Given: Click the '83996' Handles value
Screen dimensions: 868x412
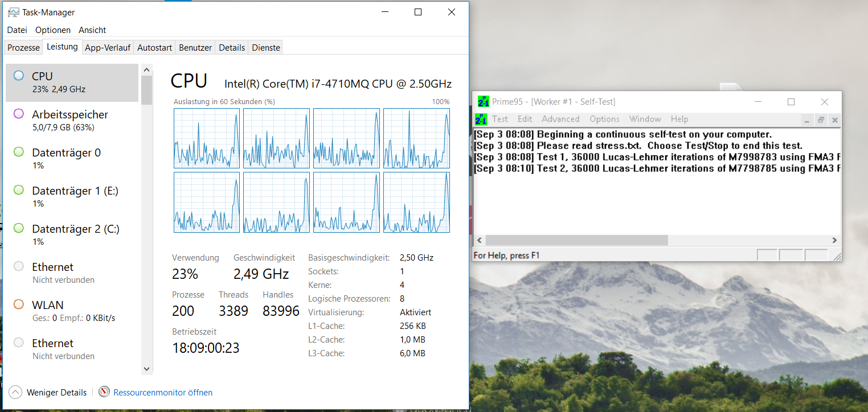Looking at the screenshot, I should pos(281,311).
